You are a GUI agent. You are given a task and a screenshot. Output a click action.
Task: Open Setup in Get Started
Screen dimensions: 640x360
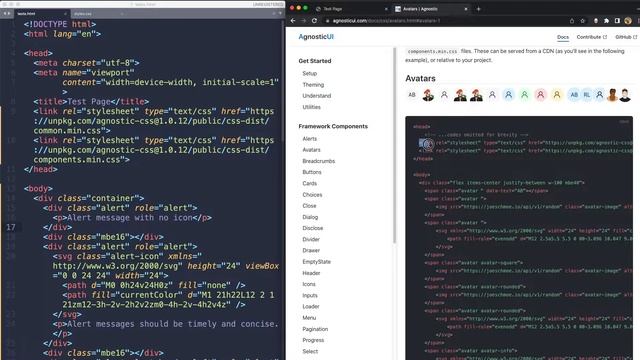tap(309, 73)
